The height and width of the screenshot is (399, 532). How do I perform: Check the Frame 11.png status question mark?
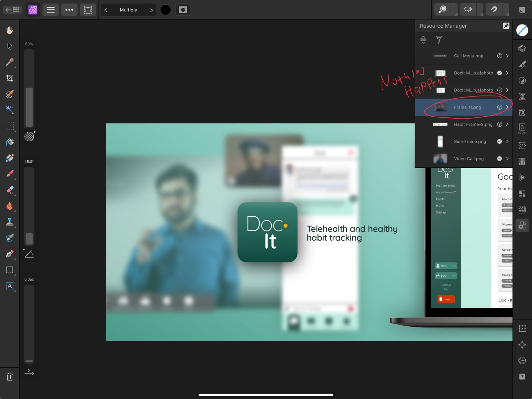pos(499,107)
